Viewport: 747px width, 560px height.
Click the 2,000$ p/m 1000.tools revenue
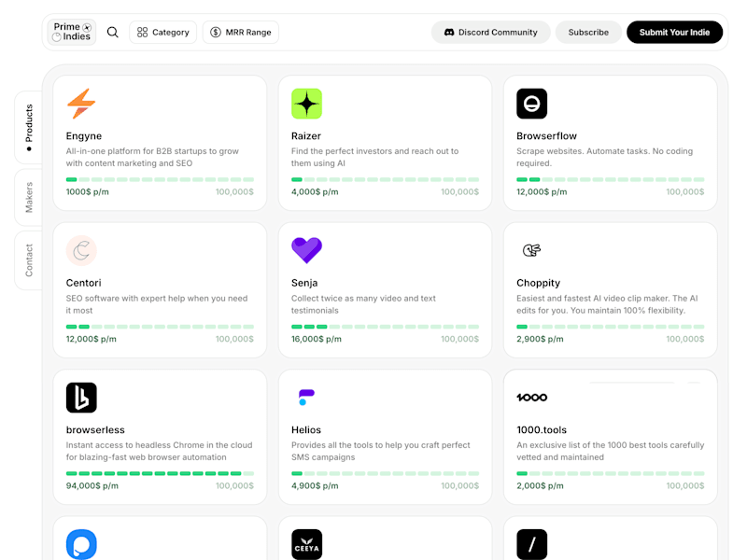pos(540,485)
